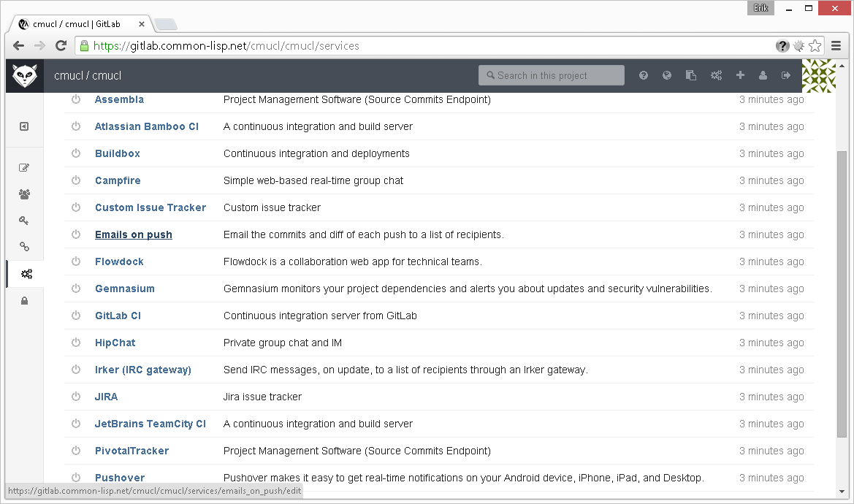Open the web hooks chain-link sidebar icon
854x504 pixels.
pyautogui.click(x=25, y=247)
